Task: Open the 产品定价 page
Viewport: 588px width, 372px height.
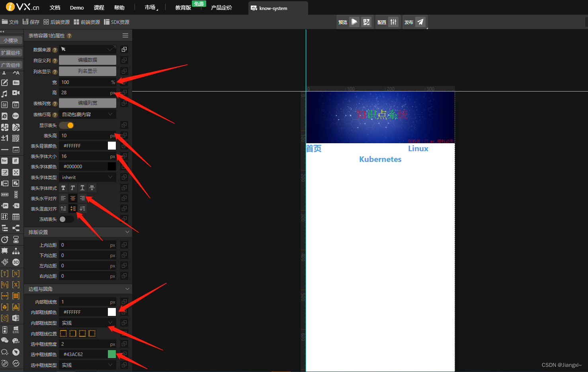Action: [x=221, y=8]
